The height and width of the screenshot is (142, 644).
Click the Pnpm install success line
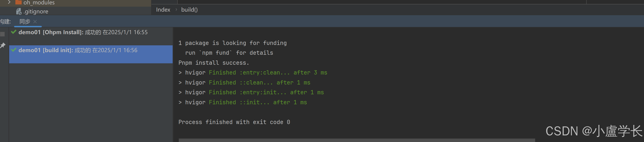[x=213, y=63]
